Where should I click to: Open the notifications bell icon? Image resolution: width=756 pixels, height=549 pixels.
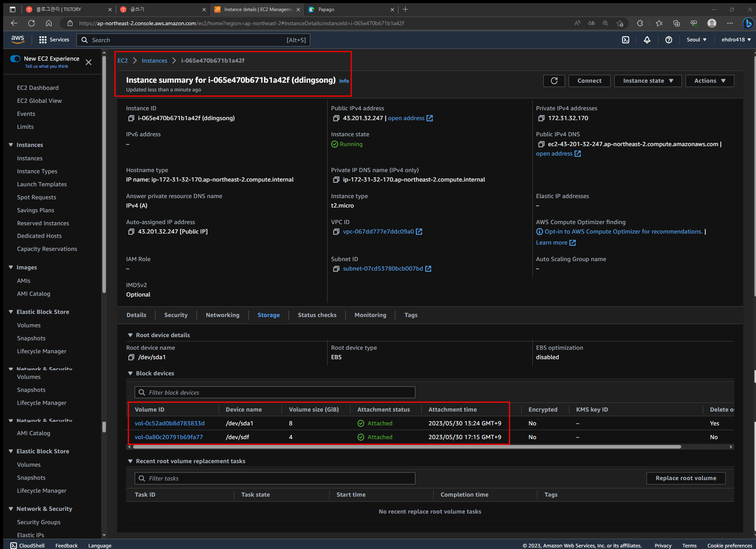point(647,40)
